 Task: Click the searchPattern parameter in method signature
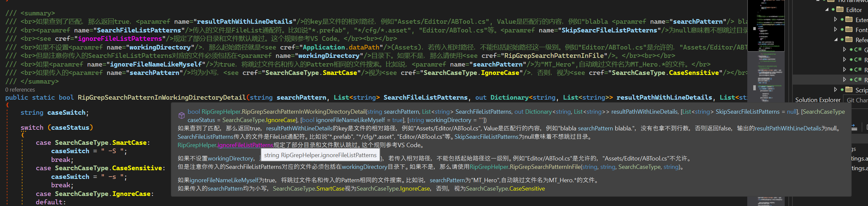coord(301,97)
